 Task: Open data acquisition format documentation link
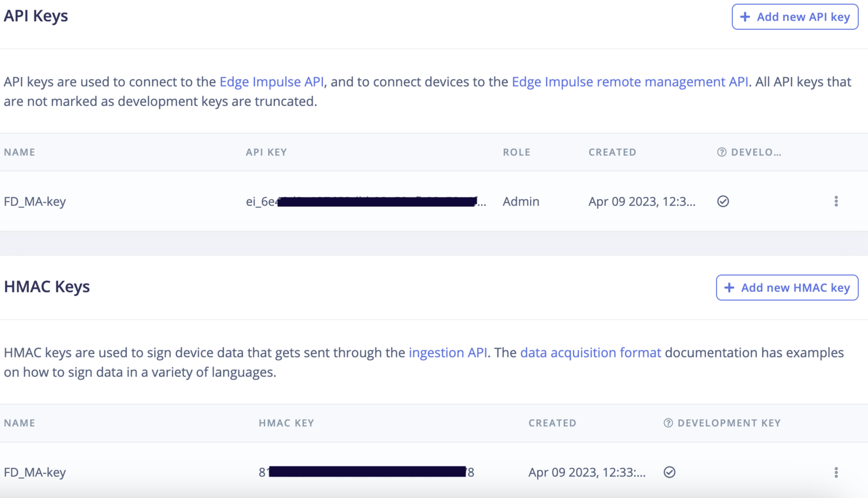590,353
